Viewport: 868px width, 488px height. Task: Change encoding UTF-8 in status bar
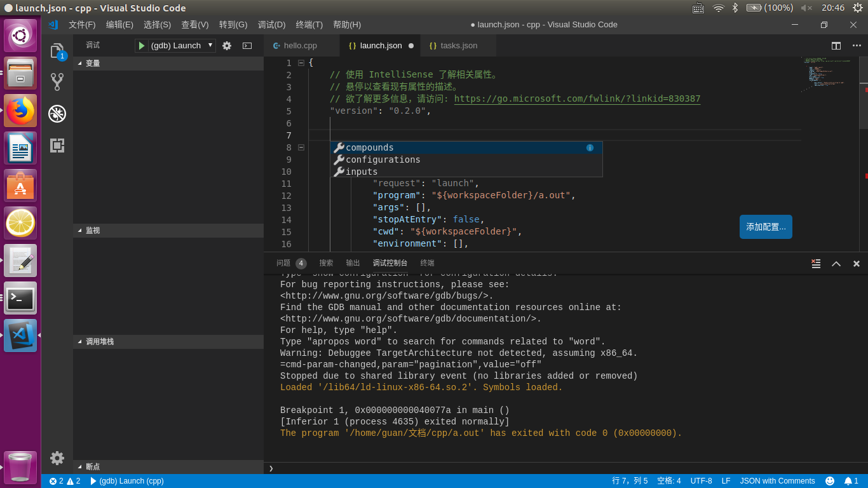click(701, 481)
